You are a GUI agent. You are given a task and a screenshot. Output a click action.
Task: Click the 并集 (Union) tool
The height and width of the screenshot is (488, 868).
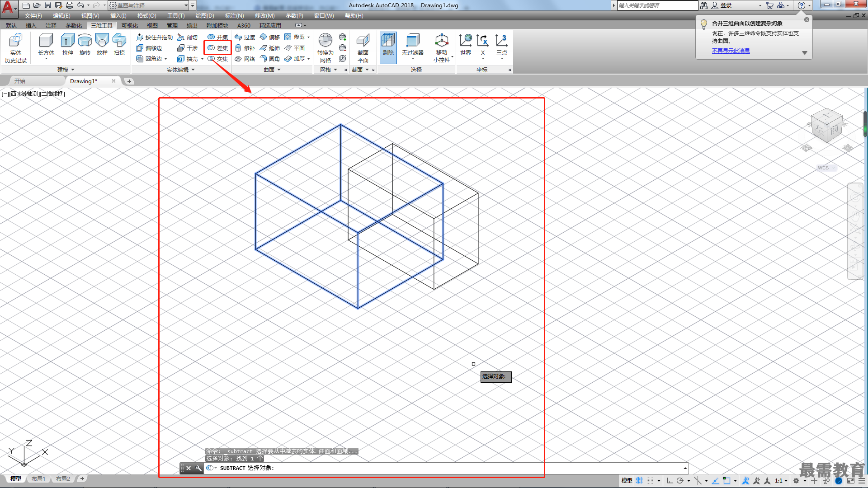[x=217, y=37]
